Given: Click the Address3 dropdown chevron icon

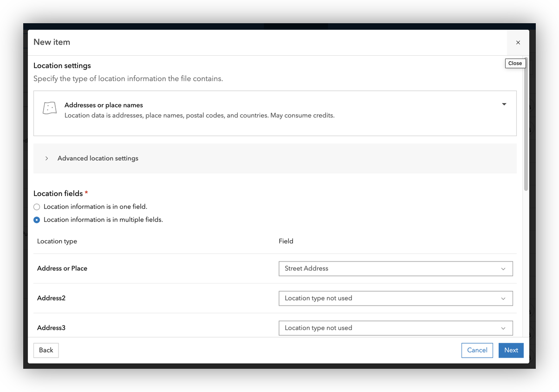Looking at the screenshot, I should click(503, 328).
